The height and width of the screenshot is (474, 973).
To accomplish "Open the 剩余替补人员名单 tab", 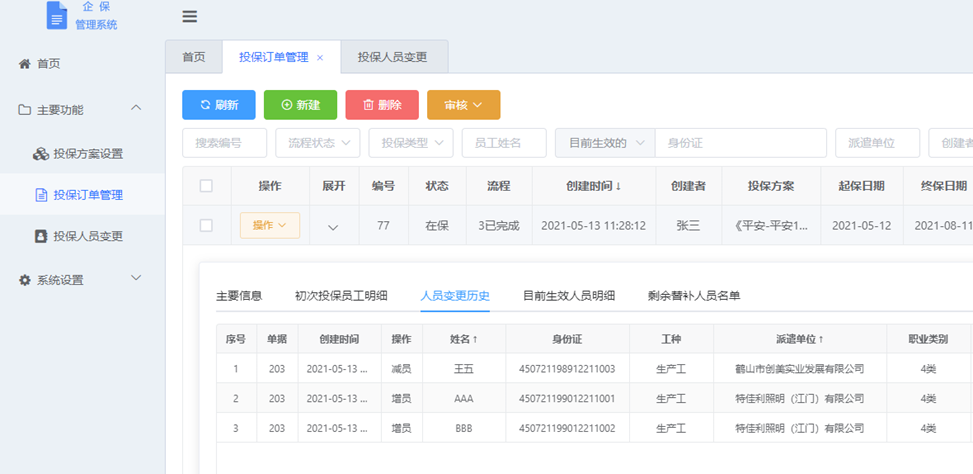I will (x=694, y=296).
